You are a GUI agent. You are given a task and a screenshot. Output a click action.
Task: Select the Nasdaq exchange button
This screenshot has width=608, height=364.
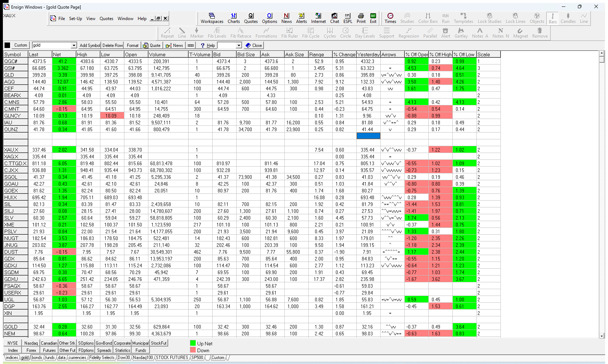point(31,343)
